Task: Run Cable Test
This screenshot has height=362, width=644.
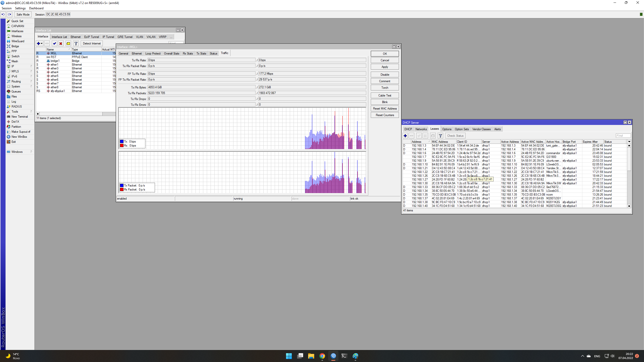Action: 385,96
